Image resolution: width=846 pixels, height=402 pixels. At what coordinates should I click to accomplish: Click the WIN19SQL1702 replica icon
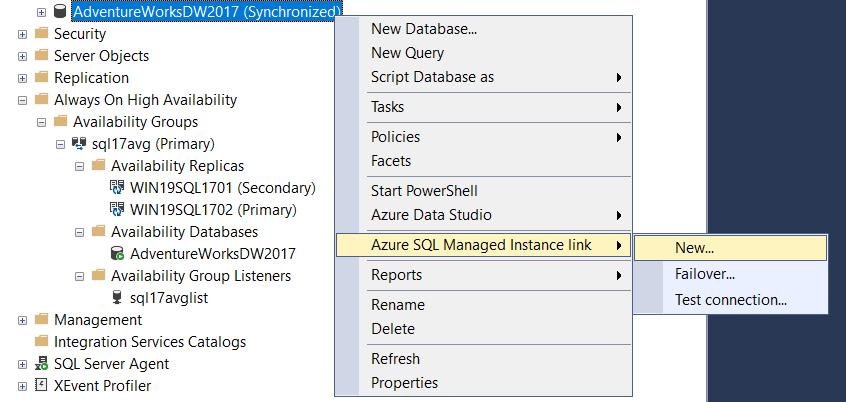coord(117,209)
